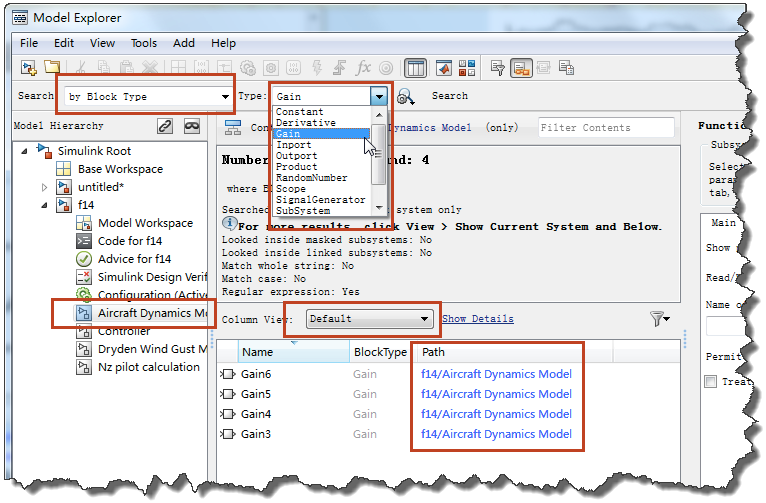This screenshot has height=503, width=766.
Task: Click the Add Simulink Parameter binary icon
Action: point(201,68)
